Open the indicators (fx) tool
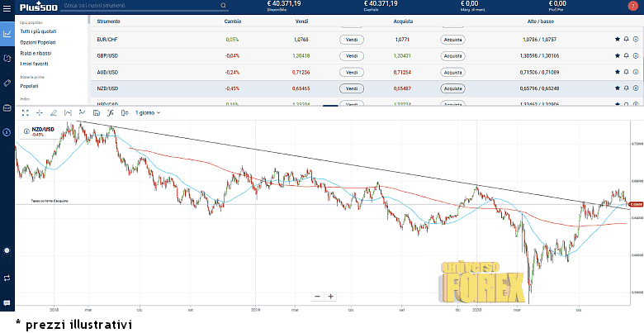644x333 pixels. 110,112
